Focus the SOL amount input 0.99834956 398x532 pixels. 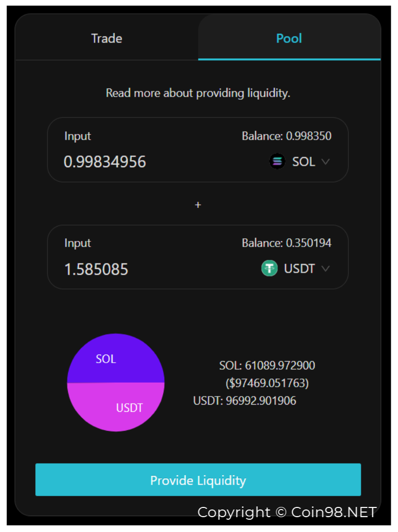coord(105,162)
